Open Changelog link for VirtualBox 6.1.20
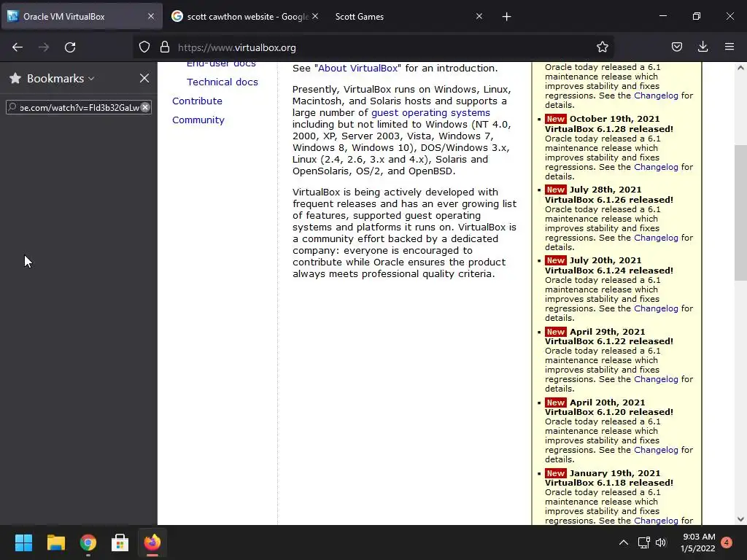This screenshot has height=560, width=747. pos(656,449)
